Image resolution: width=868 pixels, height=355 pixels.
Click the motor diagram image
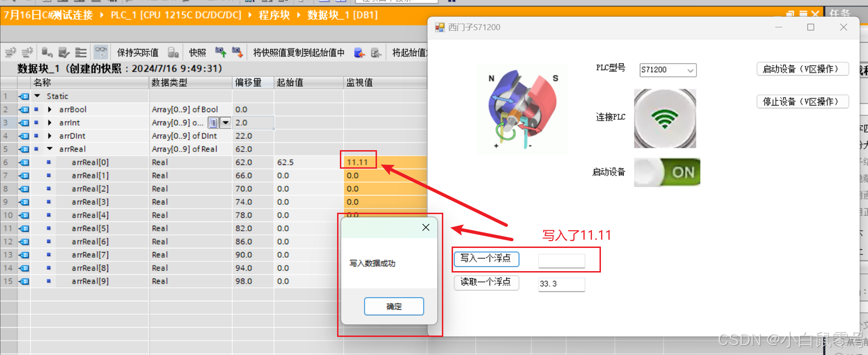tap(522, 109)
